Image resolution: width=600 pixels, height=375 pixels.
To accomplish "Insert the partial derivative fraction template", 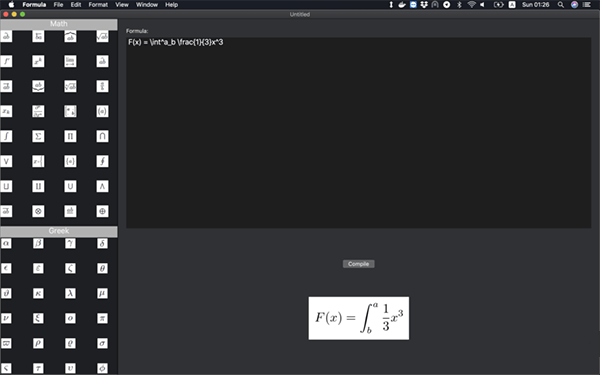I will (38, 111).
